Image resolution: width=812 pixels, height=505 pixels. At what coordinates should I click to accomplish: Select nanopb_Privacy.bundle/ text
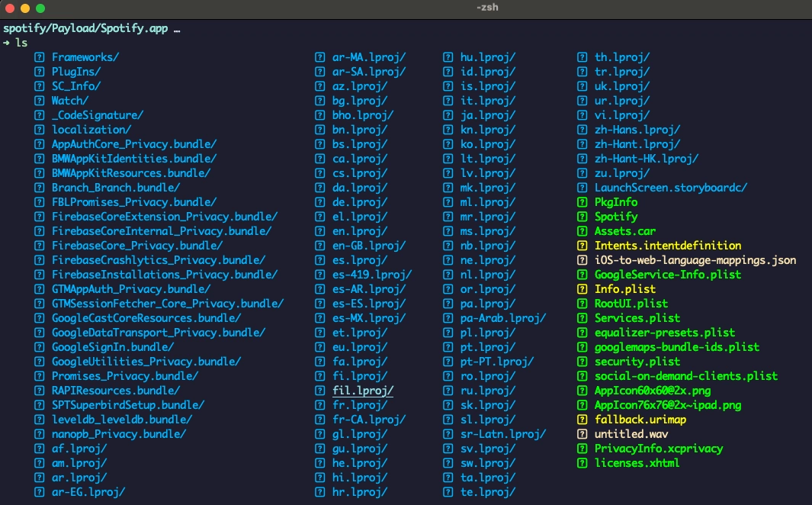coord(119,434)
